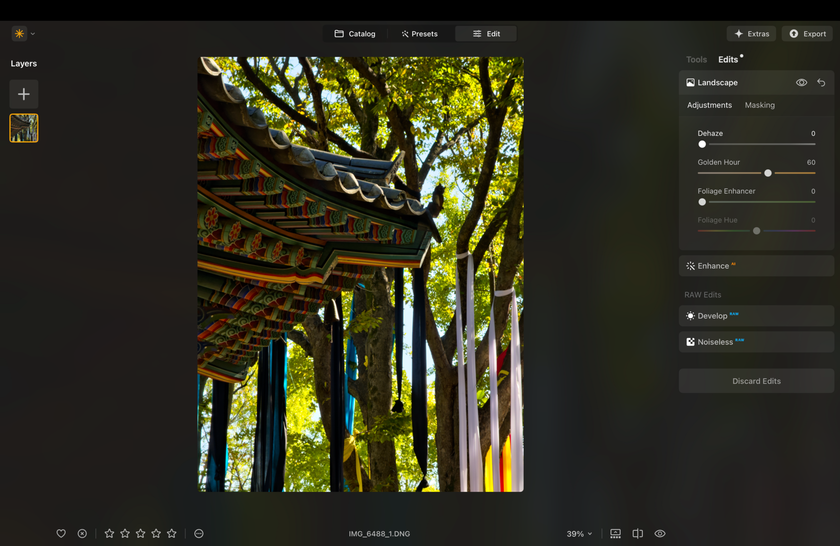Screen dimensions: 840x546
Task: Click the Foliage Enhancer value 0
Action: [813, 191]
